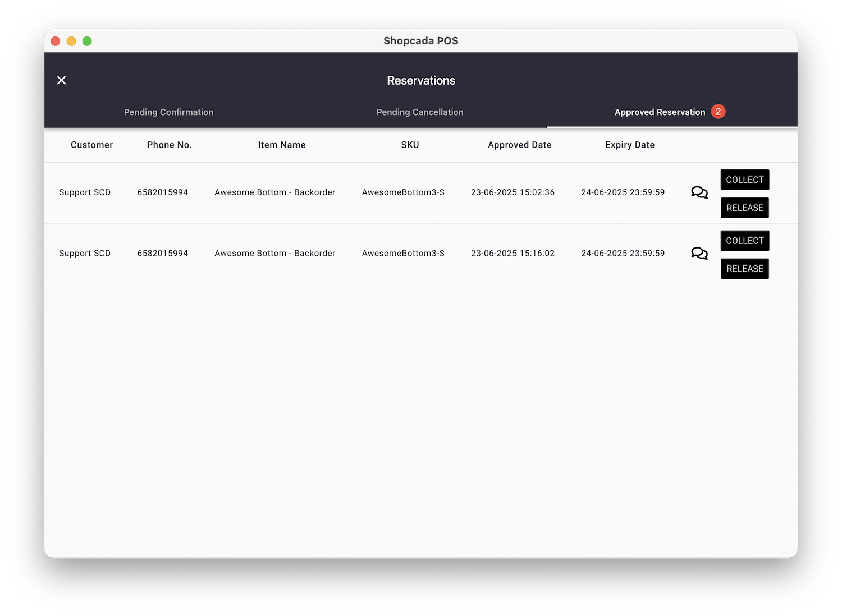Click the Reservations page title
This screenshot has height=616, width=842.
[421, 80]
